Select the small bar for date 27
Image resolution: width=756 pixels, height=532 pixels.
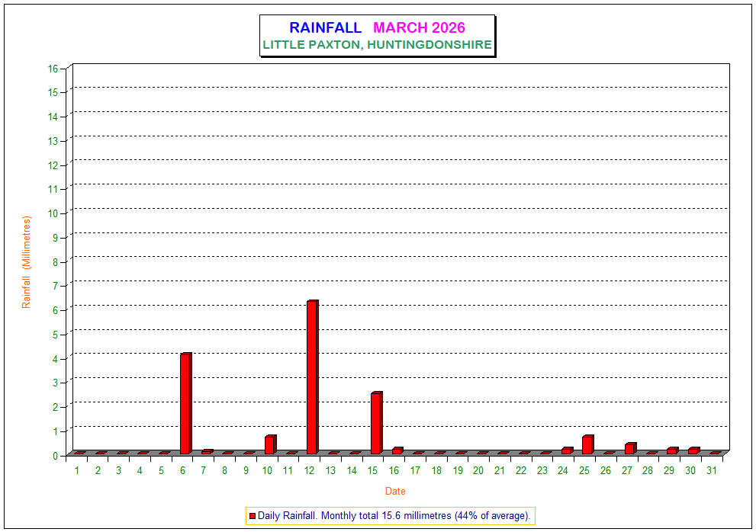(629, 449)
